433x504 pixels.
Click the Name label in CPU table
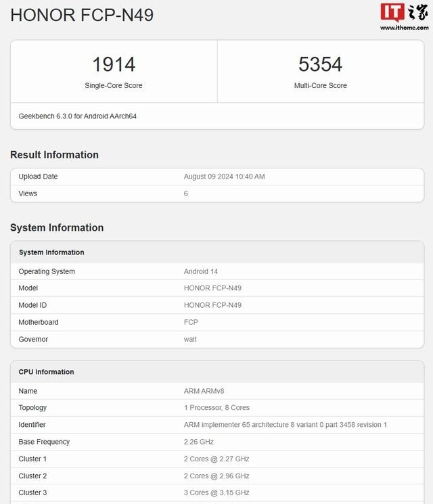(28, 391)
